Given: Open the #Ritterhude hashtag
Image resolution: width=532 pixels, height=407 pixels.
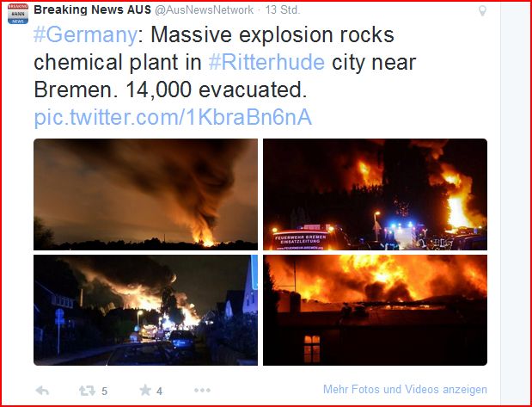Looking at the screenshot, I should point(266,63).
